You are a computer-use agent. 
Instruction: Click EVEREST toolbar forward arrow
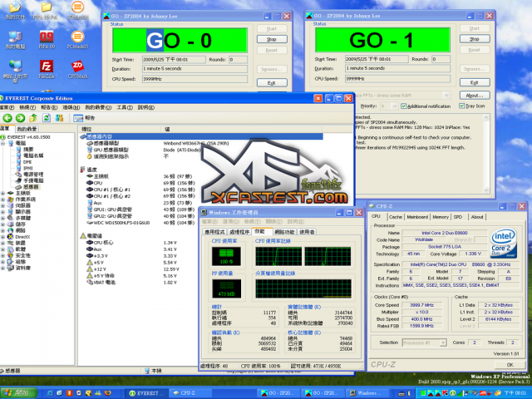20,118
